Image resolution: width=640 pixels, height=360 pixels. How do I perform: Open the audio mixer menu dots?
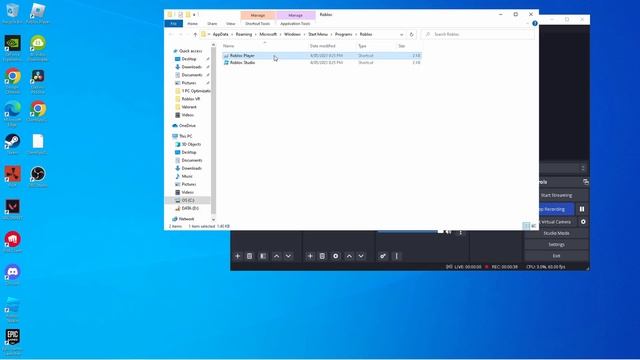396,256
